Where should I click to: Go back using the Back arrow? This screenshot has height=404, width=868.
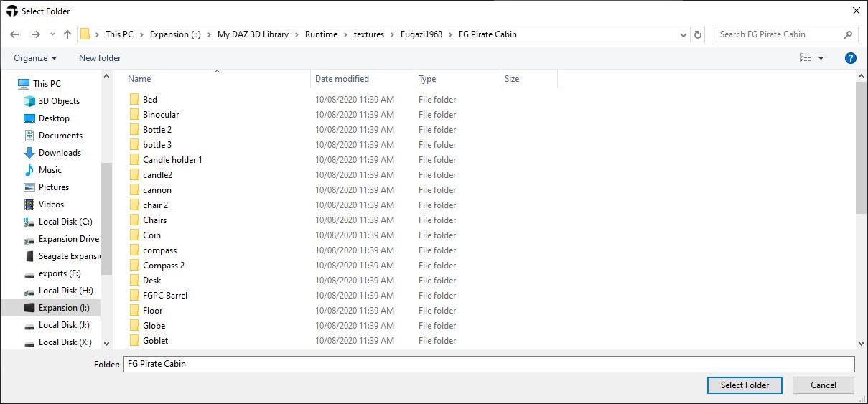15,34
